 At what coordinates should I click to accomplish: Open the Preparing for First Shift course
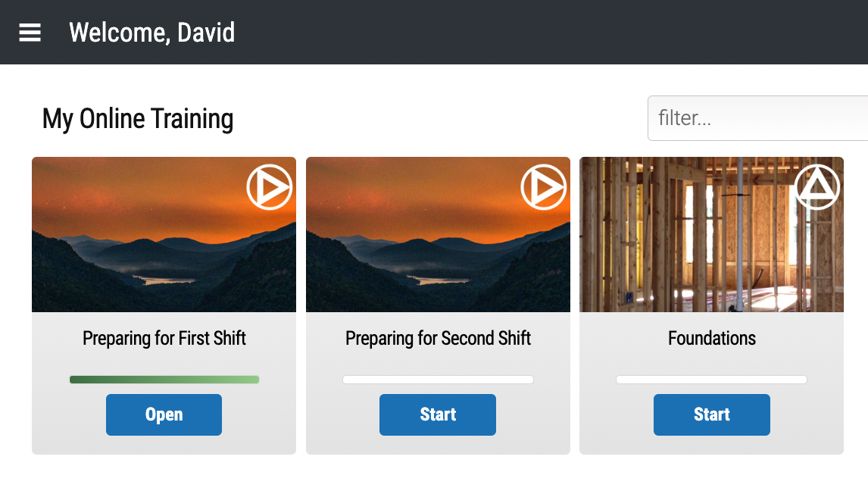click(164, 414)
